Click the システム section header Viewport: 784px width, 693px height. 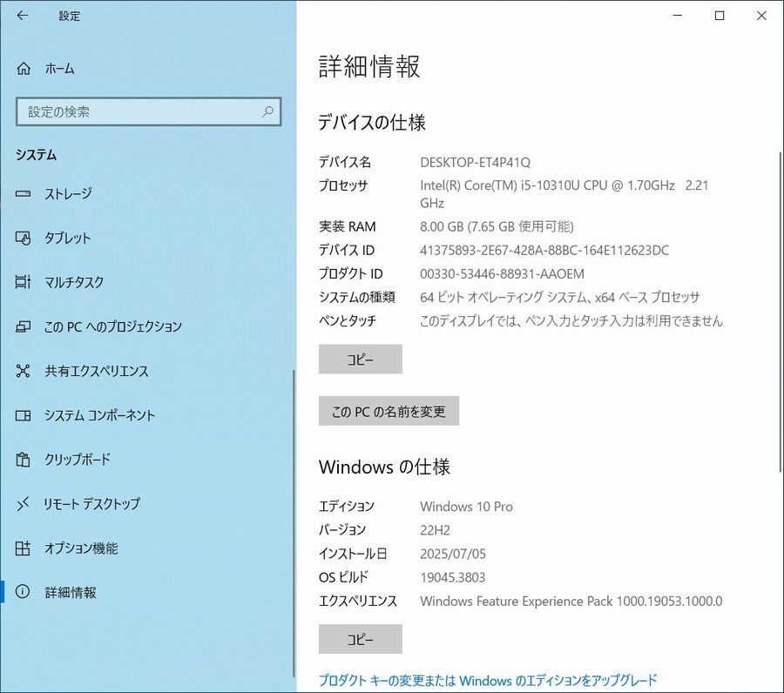click(36, 155)
